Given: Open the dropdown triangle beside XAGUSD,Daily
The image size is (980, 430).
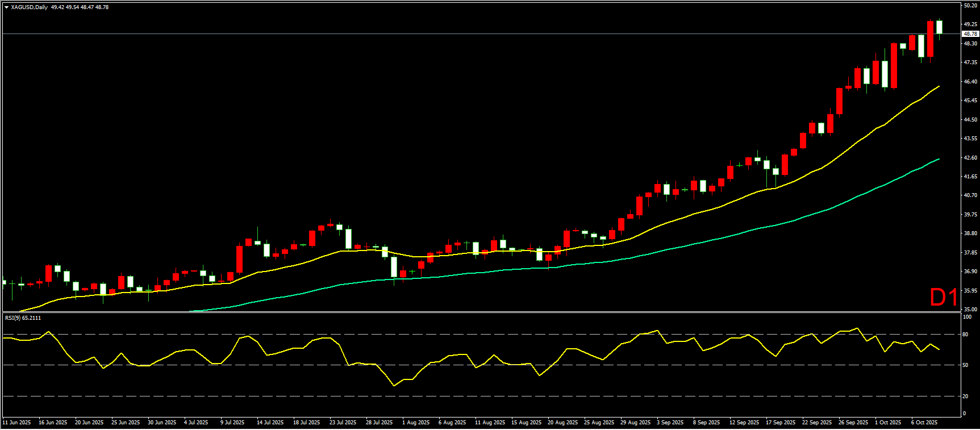Looking at the screenshot, I should click(x=6, y=7).
